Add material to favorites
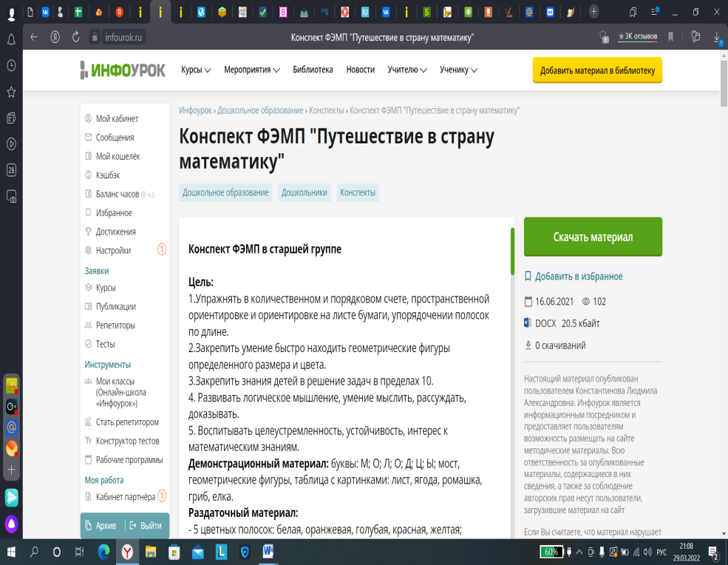This screenshot has height=565, width=728. 574,277
